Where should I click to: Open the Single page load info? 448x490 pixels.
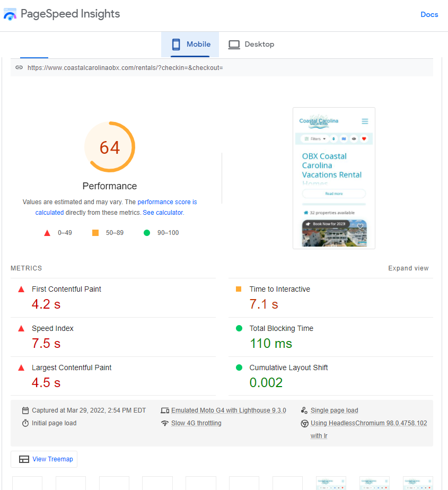click(x=335, y=410)
